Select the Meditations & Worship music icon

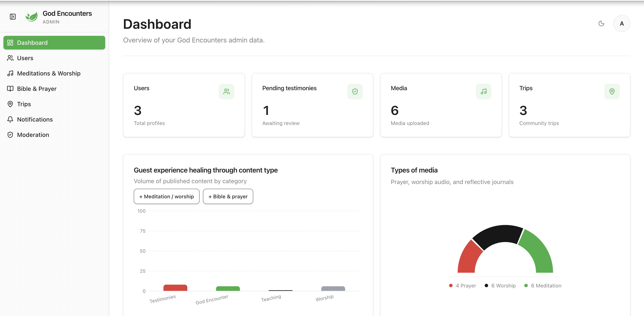point(10,73)
